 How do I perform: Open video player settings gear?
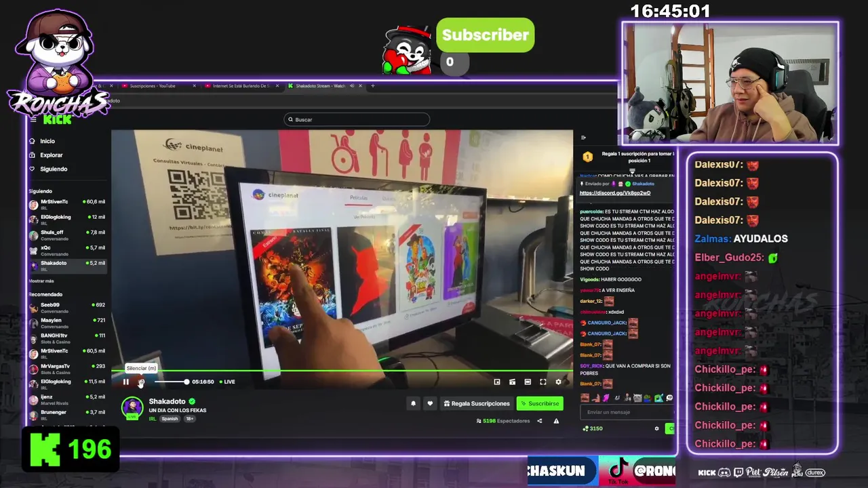tap(558, 382)
